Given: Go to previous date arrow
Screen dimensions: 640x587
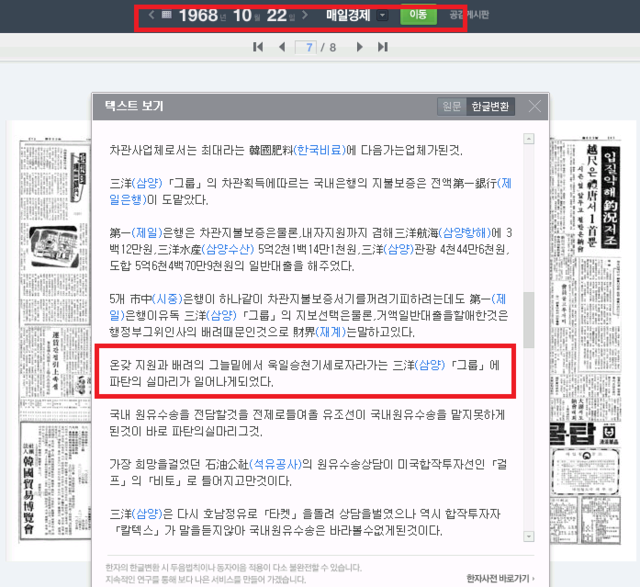Looking at the screenshot, I should coord(151,15).
